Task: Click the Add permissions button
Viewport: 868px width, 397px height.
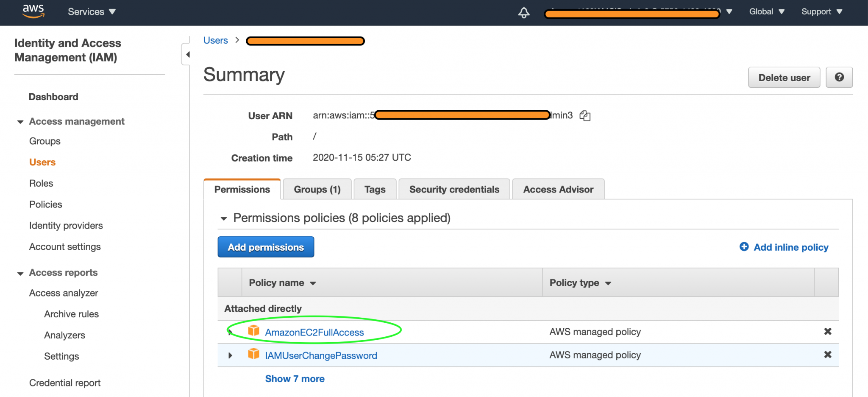Action: (265, 247)
